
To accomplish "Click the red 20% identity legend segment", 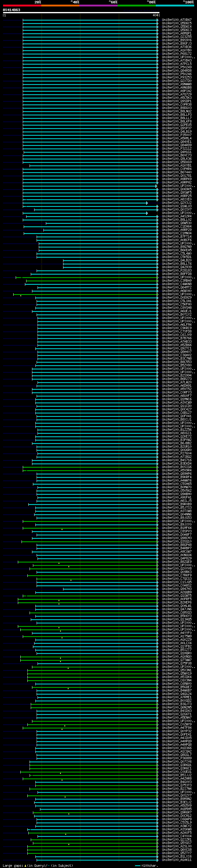I will pos(22,6).
